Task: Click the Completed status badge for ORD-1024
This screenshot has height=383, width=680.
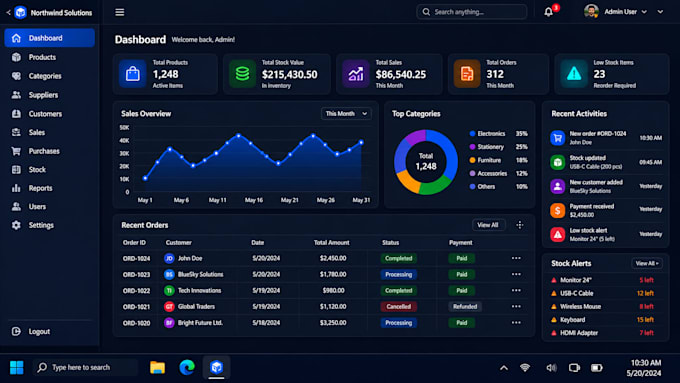Action: [x=399, y=258]
